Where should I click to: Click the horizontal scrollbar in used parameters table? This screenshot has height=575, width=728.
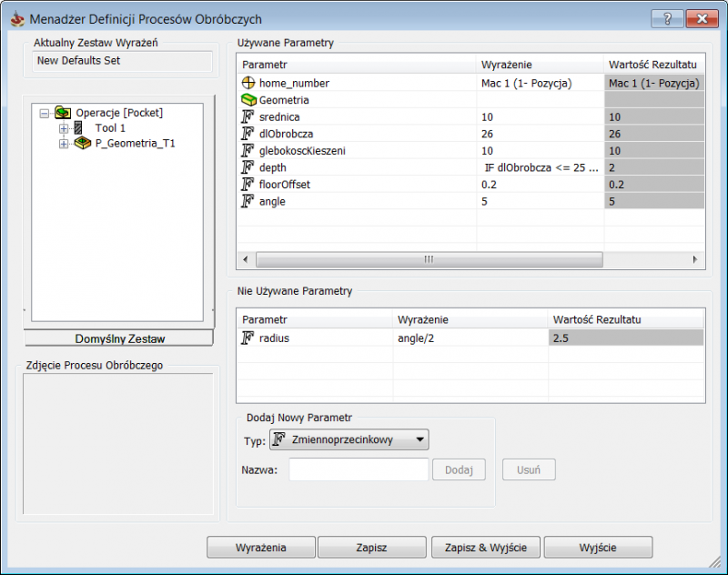click(430, 259)
